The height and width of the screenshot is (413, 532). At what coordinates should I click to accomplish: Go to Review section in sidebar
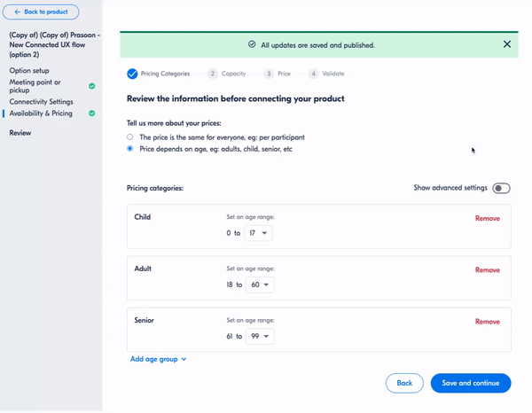[20, 133]
